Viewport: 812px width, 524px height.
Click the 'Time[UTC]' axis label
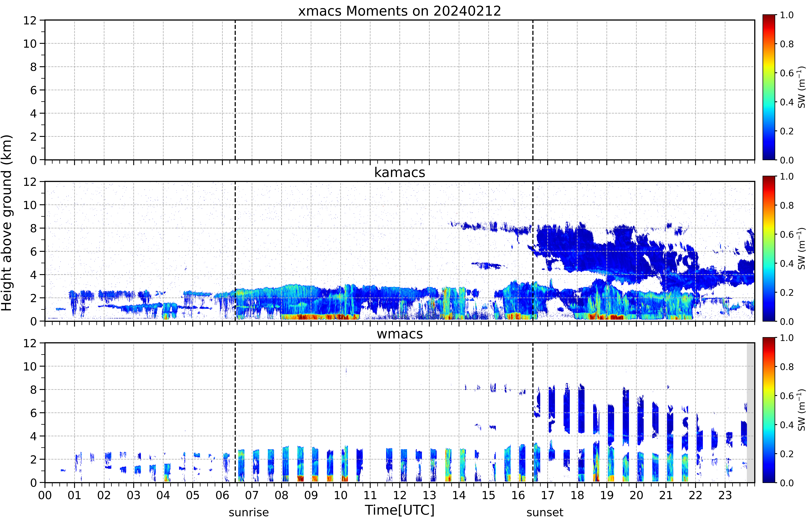pos(400,510)
